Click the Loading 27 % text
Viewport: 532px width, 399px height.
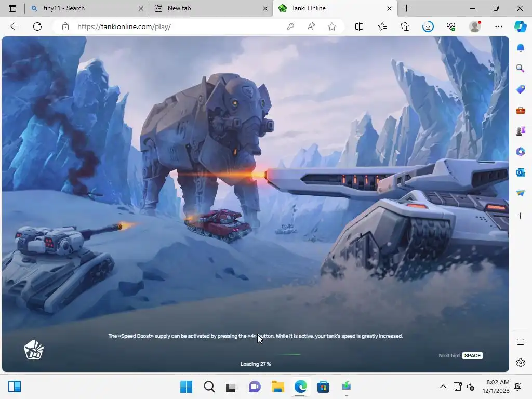(256, 364)
